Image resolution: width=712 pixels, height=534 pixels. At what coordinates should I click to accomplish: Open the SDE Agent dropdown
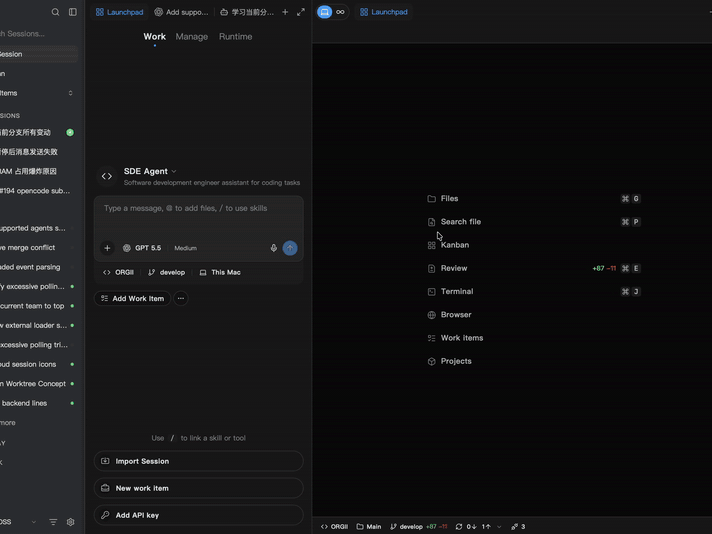click(150, 171)
